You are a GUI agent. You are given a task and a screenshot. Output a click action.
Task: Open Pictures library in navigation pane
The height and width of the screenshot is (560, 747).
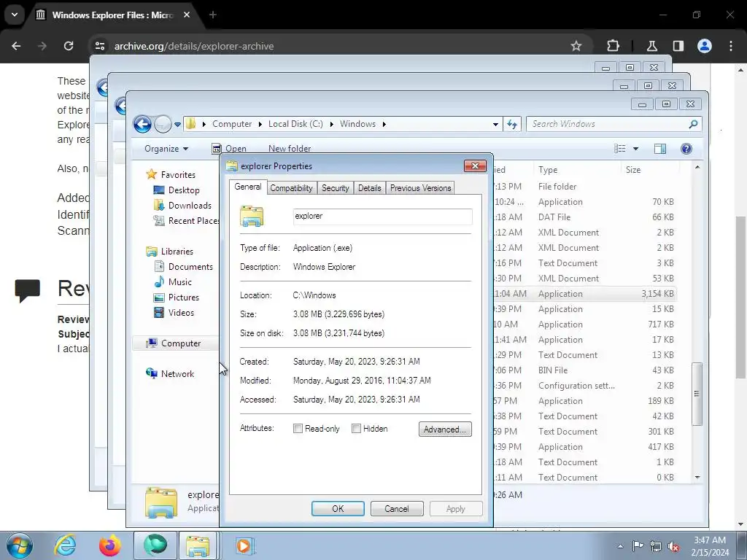[177, 297]
